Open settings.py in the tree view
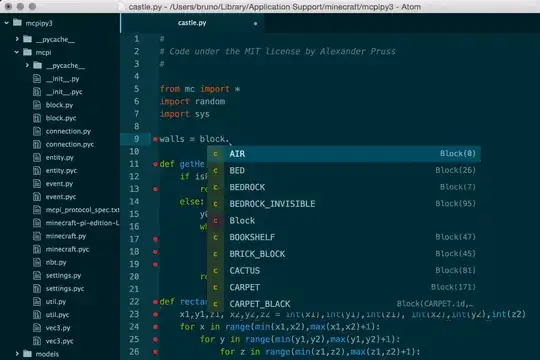The height and width of the screenshot is (360, 540). (x=63, y=275)
